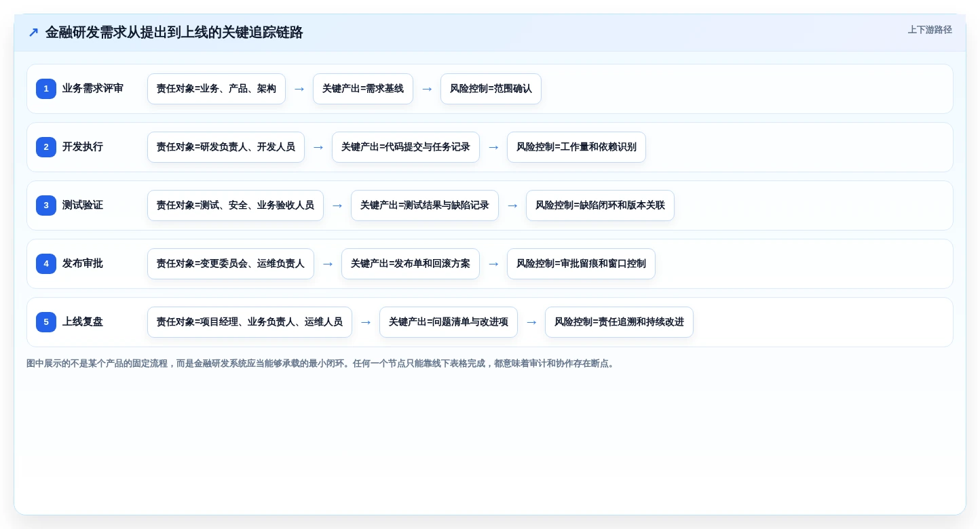Click the arrow after 关键产出=发布单和回滚方案
Viewport: 980px width, 529px height.
[x=493, y=264]
